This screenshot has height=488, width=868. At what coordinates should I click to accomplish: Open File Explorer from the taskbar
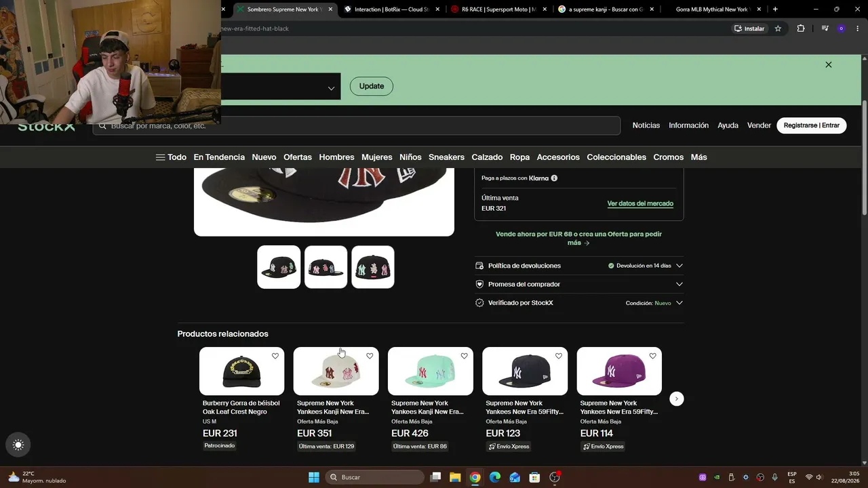click(x=455, y=477)
